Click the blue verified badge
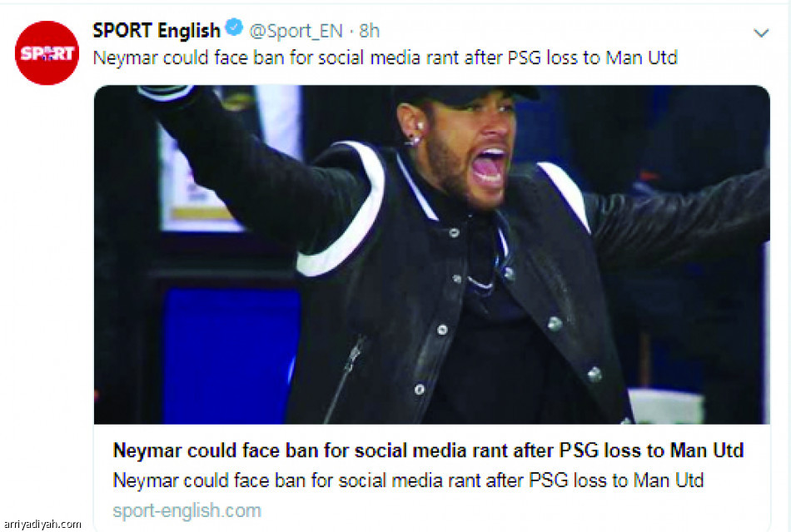791x532 pixels. tap(235, 29)
